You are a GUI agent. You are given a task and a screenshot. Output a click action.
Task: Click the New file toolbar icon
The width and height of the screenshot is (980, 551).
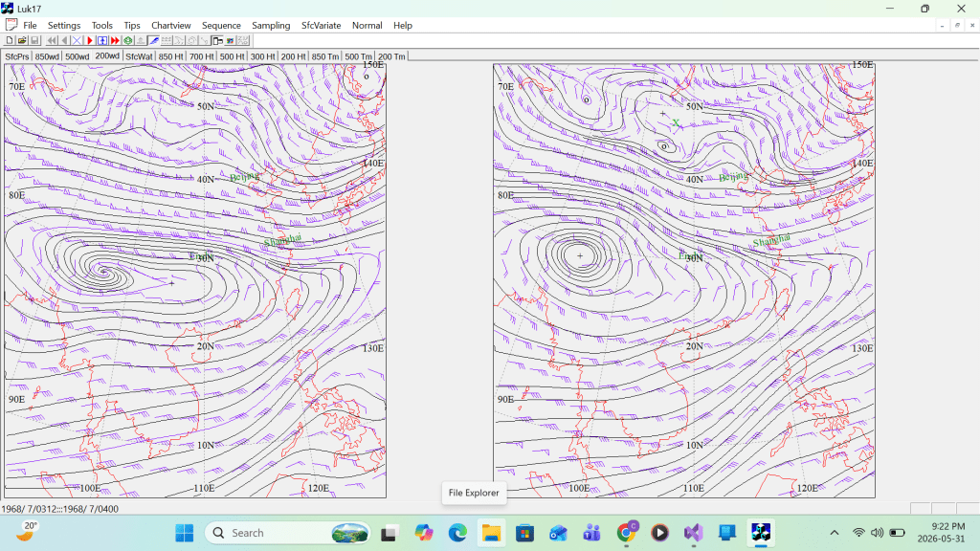(x=10, y=40)
